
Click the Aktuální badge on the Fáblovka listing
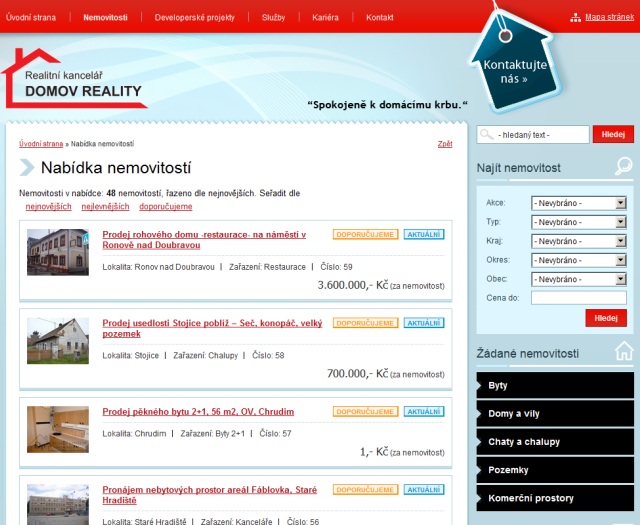pyautogui.click(x=424, y=489)
